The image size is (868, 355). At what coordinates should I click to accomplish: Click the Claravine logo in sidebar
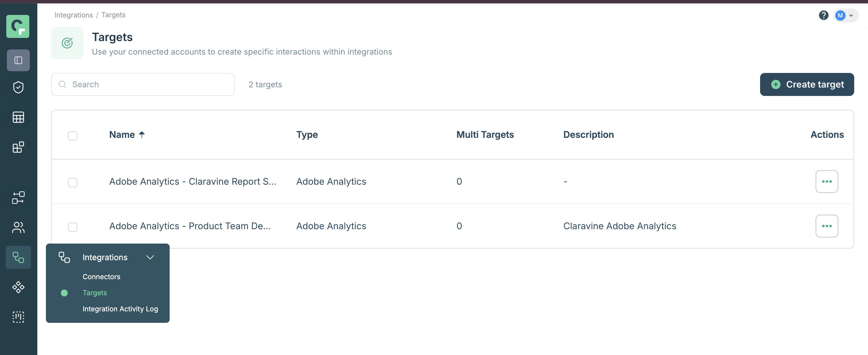point(18,26)
